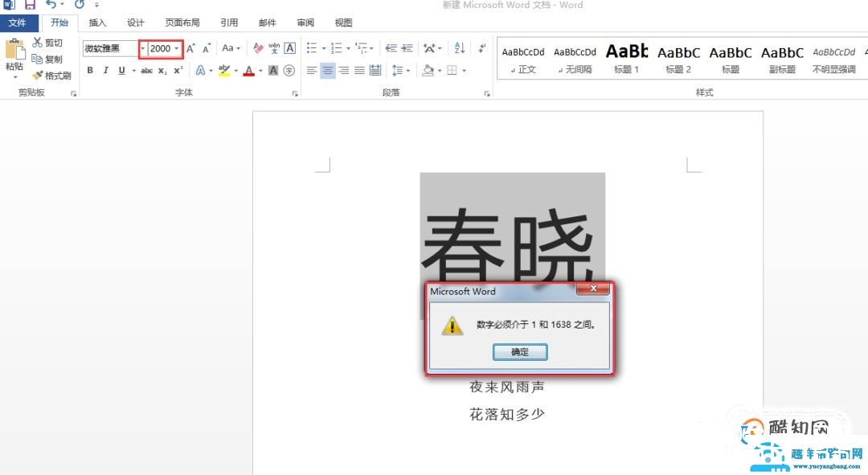
Task: Apply strikethrough formatting from the Font group
Action: click(147, 71)
